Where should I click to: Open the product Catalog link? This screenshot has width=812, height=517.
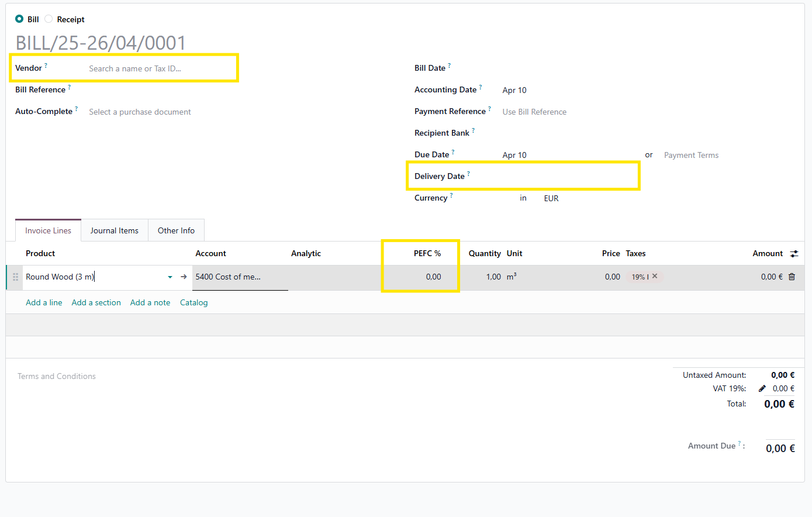pyautogui.click(x=194, y=302)
